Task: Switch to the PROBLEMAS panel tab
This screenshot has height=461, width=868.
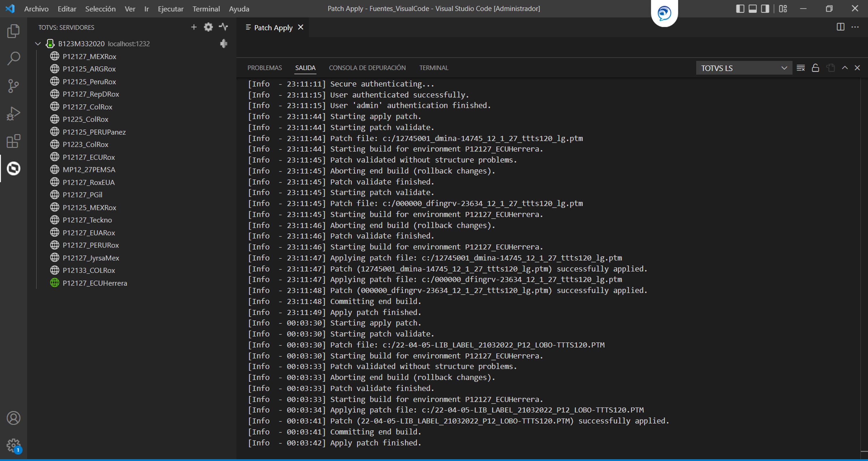Action: click(x=265, y=68)
